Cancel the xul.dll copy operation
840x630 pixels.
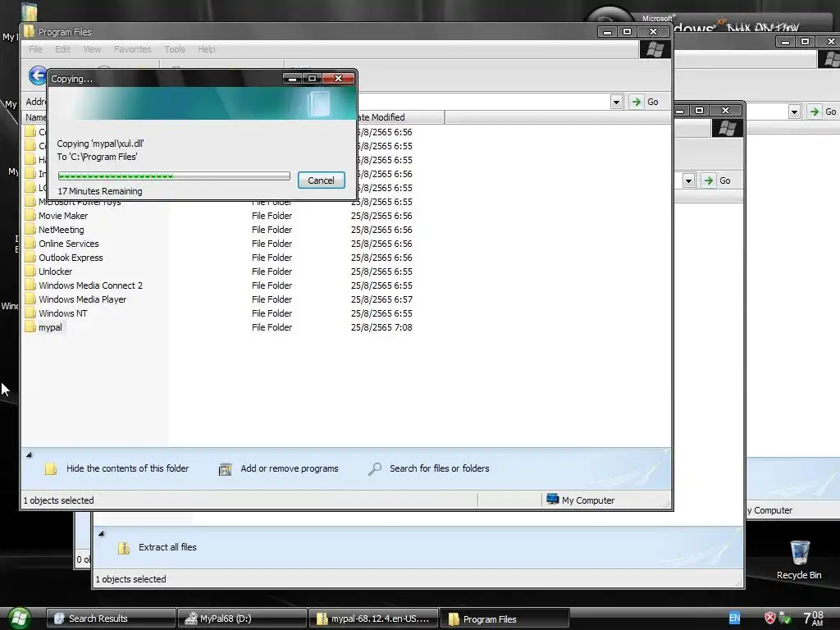coord(321,180)
